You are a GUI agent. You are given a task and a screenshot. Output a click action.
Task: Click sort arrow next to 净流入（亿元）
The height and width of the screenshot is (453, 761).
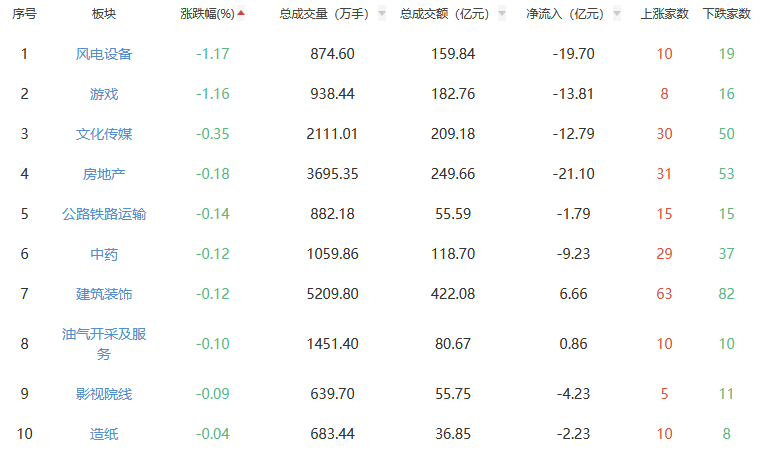pos(618,14)
